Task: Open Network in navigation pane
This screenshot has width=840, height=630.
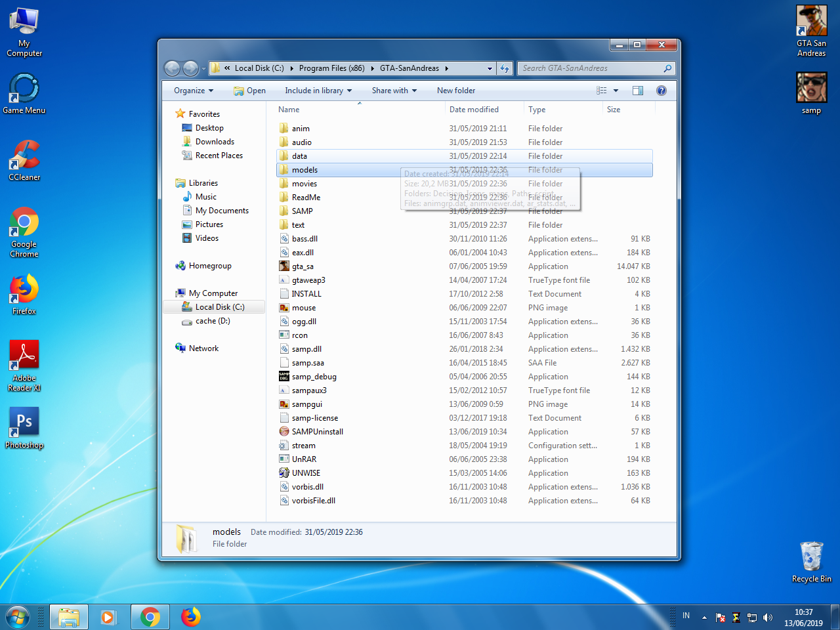Action: [203, 348]
